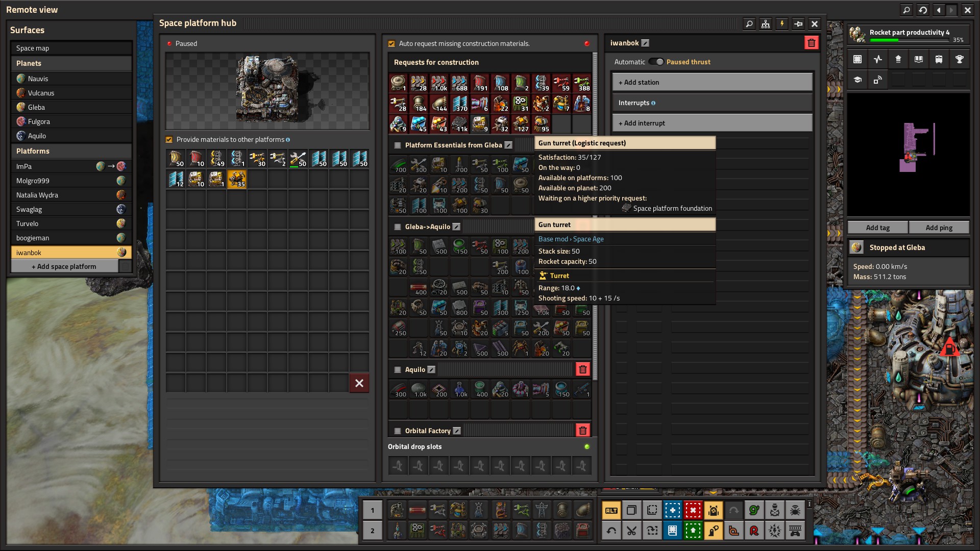Viewport: 980px width, 551px height.
Task: Click the minimap in the side panel
Action: click(x=909, y=155)
